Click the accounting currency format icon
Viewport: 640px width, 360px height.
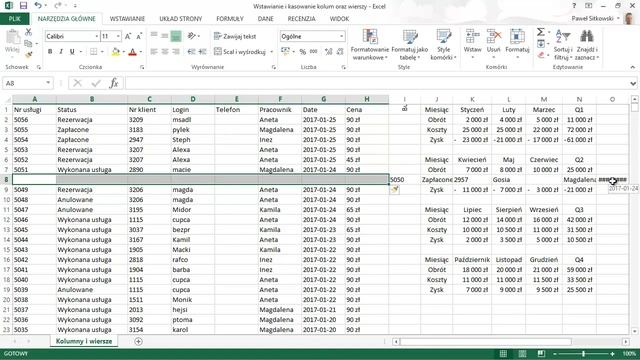coord(285,52)
